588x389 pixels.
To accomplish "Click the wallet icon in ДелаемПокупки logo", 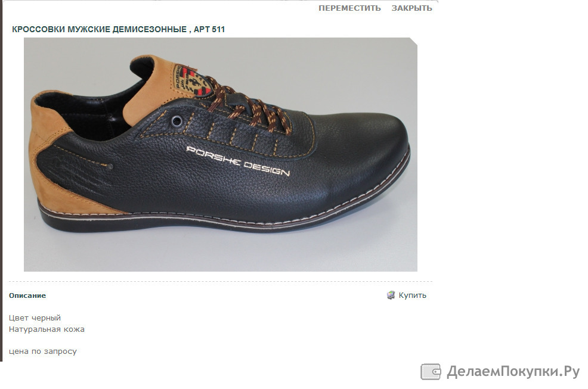I will point(431,372).
